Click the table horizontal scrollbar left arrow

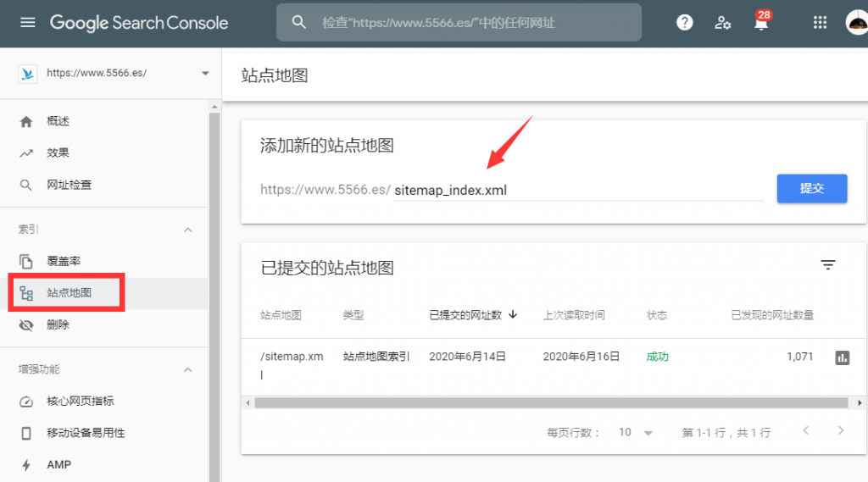(x=248, y=403)
